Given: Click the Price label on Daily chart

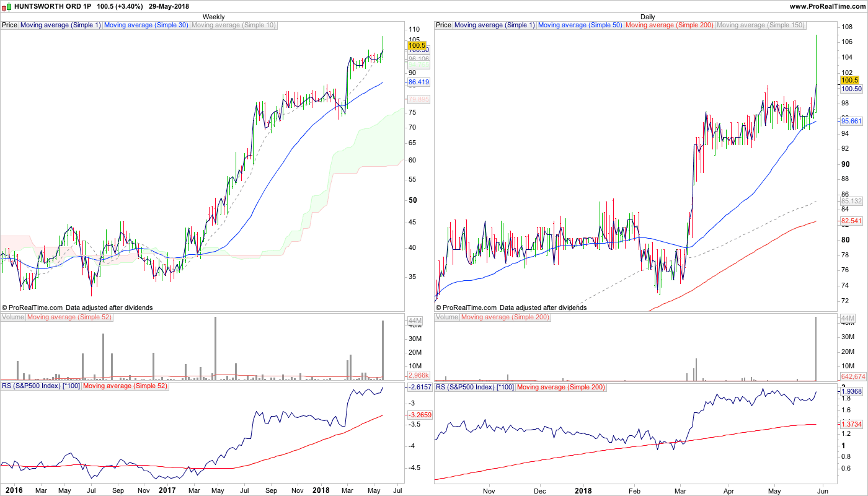Looking at the screenshot, I should point(444,25).
